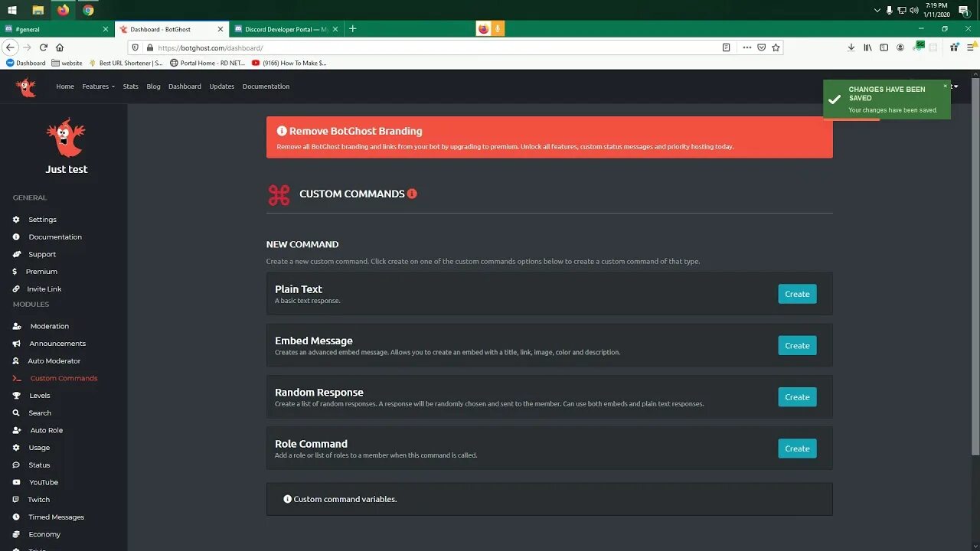Expand the Features dropdown in navbar

pos(98,86)
